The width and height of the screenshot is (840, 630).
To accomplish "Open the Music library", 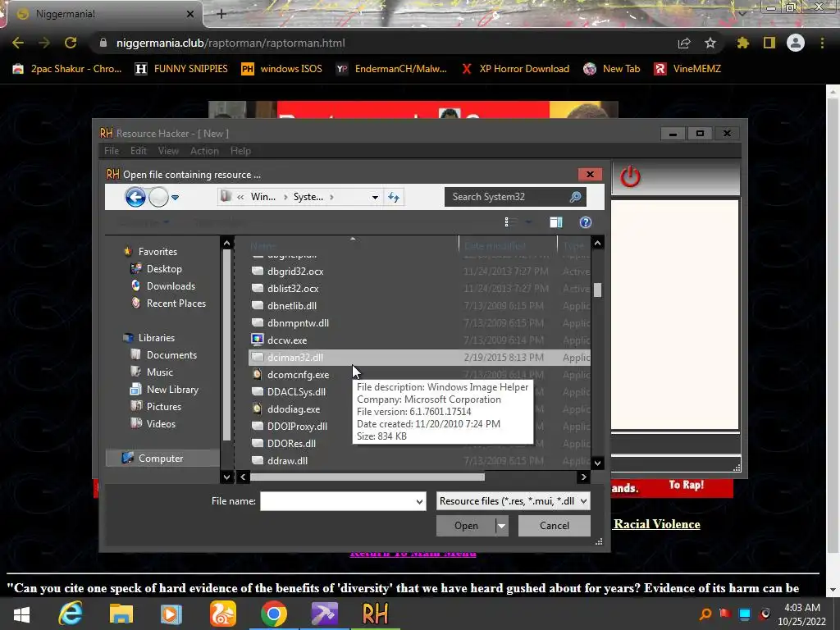I will (160, 372).
